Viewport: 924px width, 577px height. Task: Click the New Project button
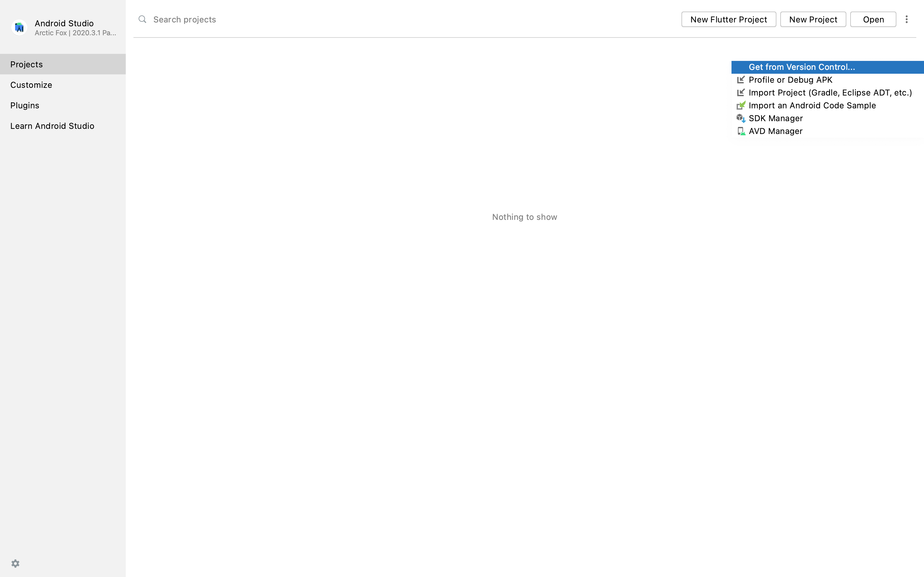(813, 20)
